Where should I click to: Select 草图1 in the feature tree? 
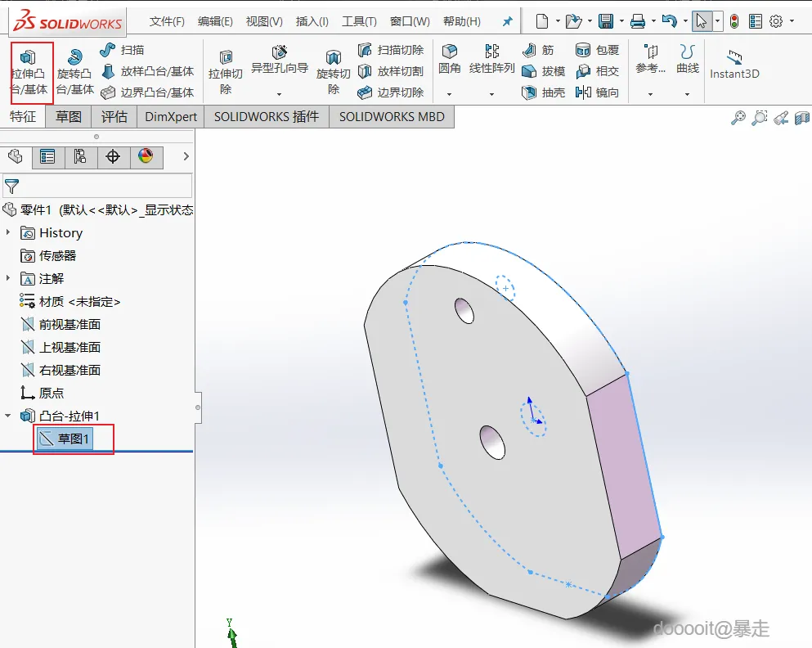click(73, 439)
